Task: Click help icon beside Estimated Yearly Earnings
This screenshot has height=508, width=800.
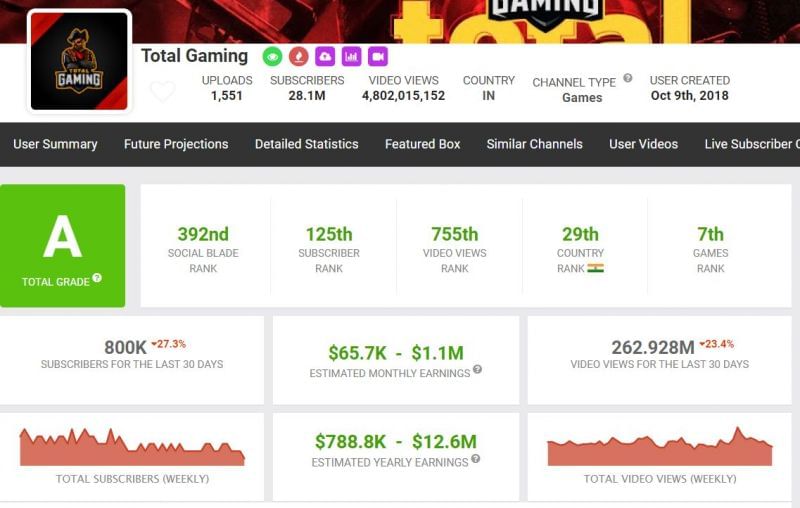Action: [x=475, y=459]
